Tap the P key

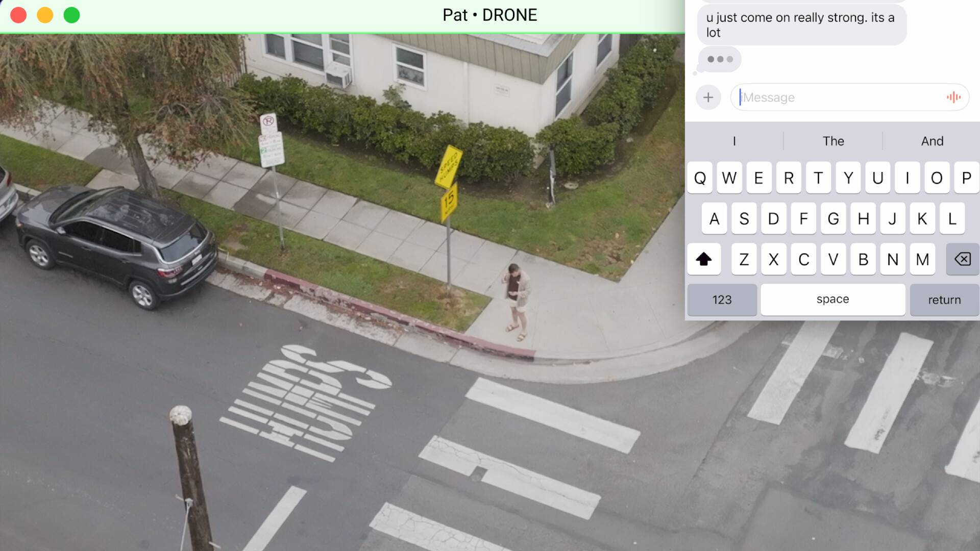(x=966, y=178)
